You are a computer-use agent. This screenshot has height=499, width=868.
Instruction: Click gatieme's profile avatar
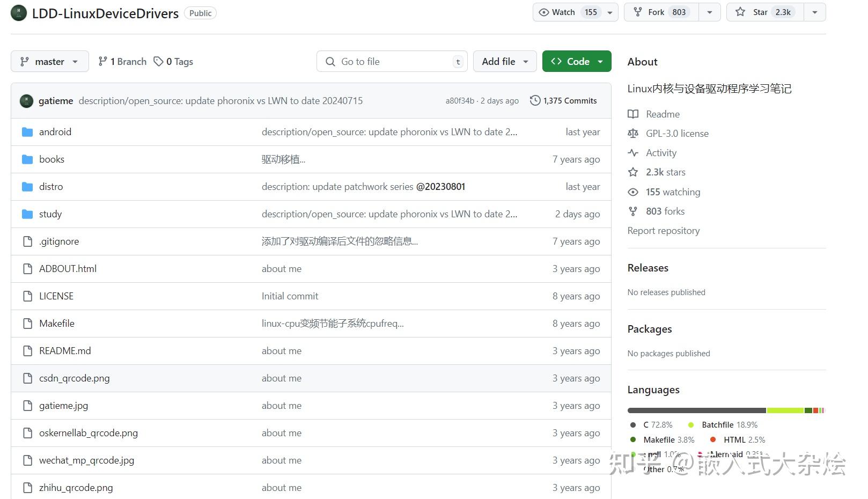pyautogui.click(x=26, y=100)
